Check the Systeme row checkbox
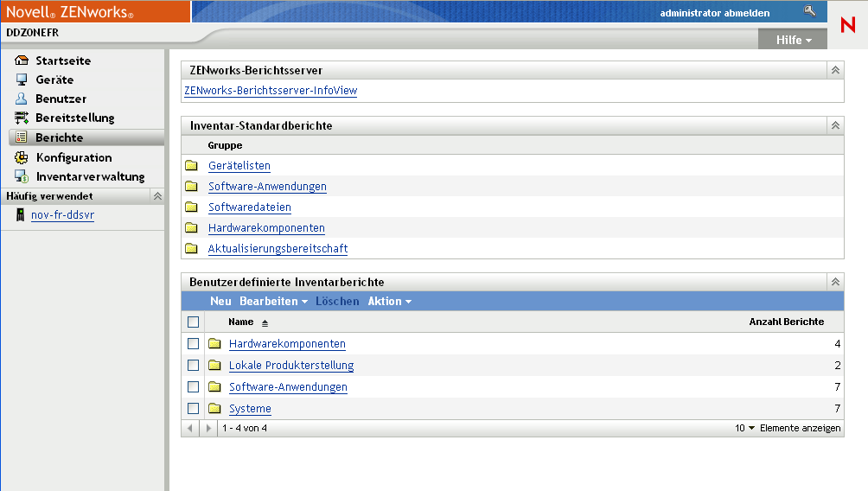Screen dimensions: 868x491 pos(193,409)
